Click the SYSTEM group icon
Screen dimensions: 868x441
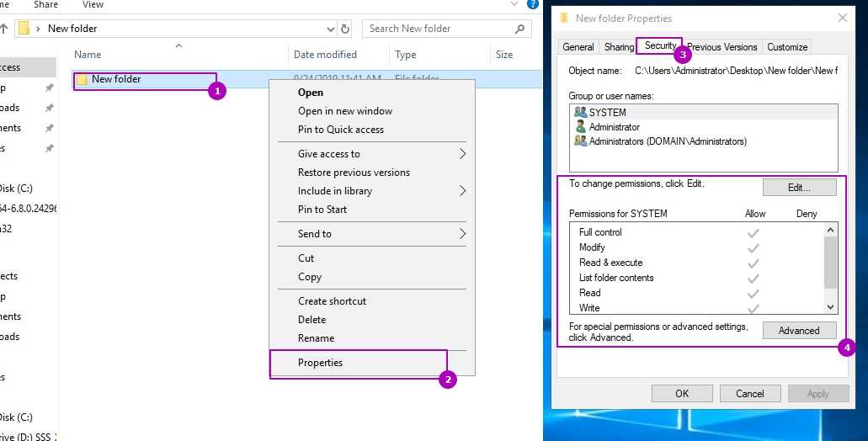[x=579, y=112]
